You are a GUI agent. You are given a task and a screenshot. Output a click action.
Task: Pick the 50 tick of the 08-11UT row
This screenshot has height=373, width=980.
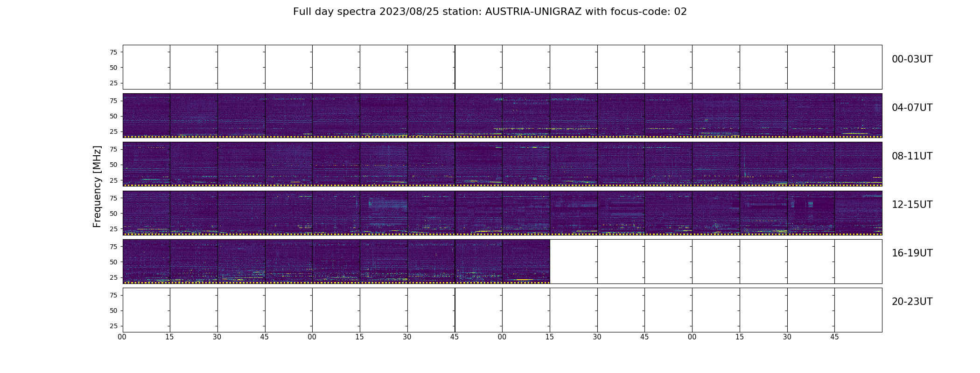point(113,165)
